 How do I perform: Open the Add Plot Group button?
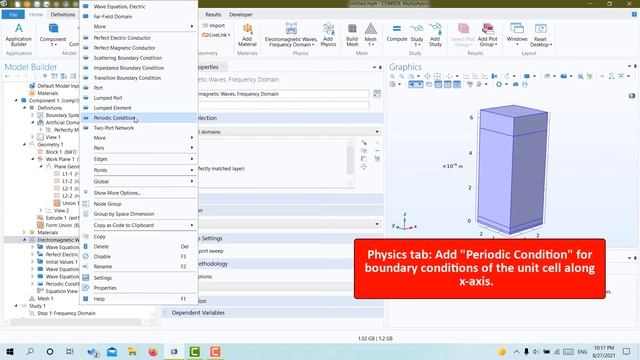pos(487,34)
